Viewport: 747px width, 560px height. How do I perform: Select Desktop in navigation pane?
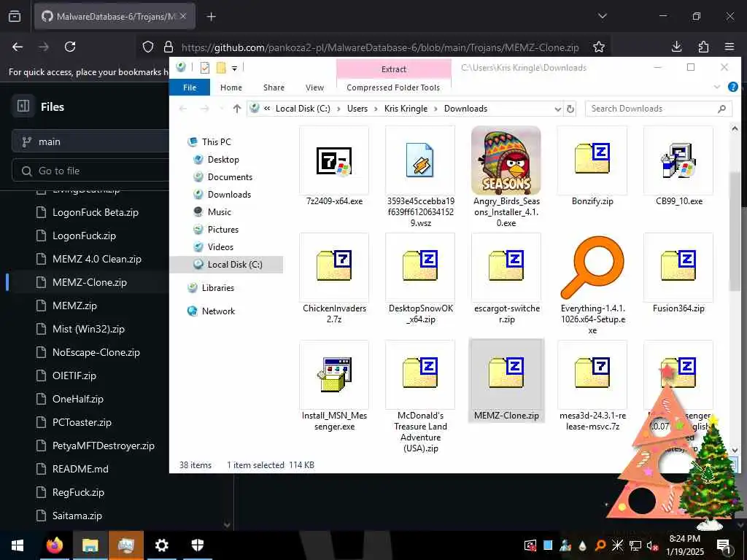coord(223,160)
